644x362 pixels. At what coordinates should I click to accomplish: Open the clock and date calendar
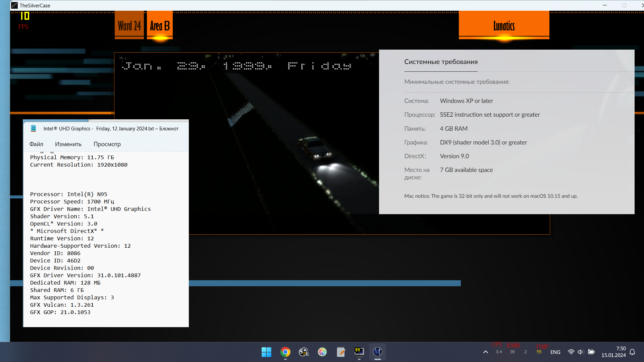coord(613,352)
